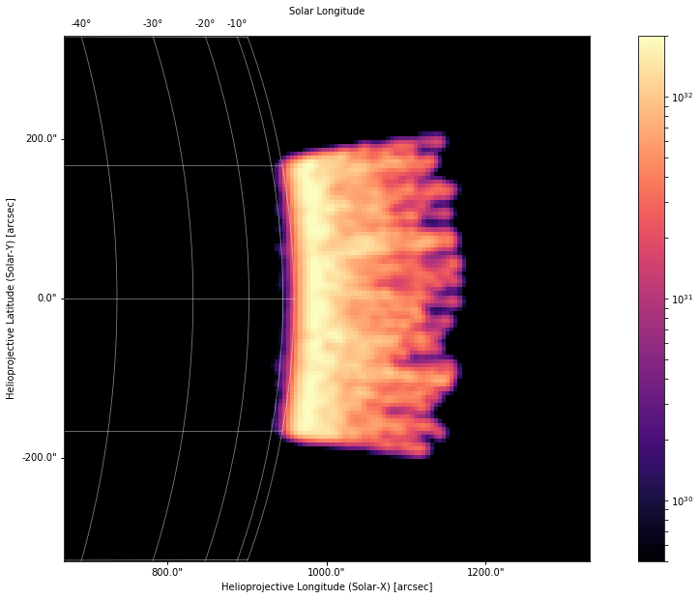Screen dimensions: 700x599
Task: Click the 10^31 colorbar tick label
Action: click(683, 299)
